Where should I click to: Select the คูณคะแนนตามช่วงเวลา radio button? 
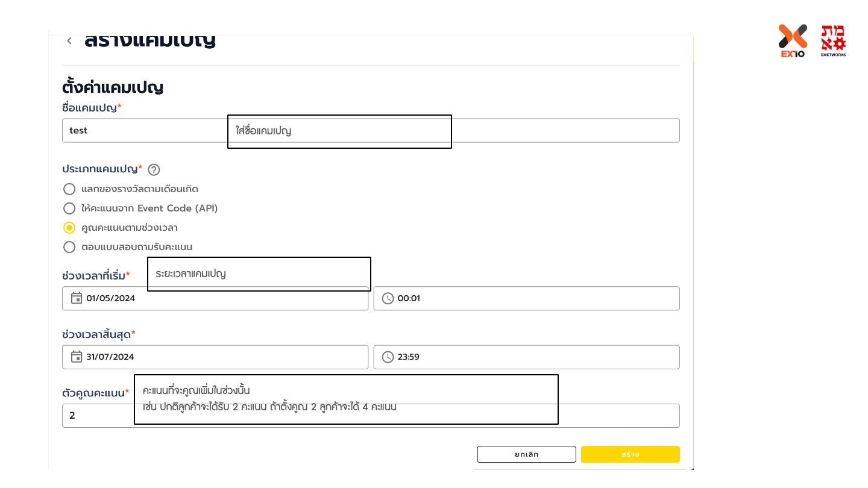click(69, 228)
